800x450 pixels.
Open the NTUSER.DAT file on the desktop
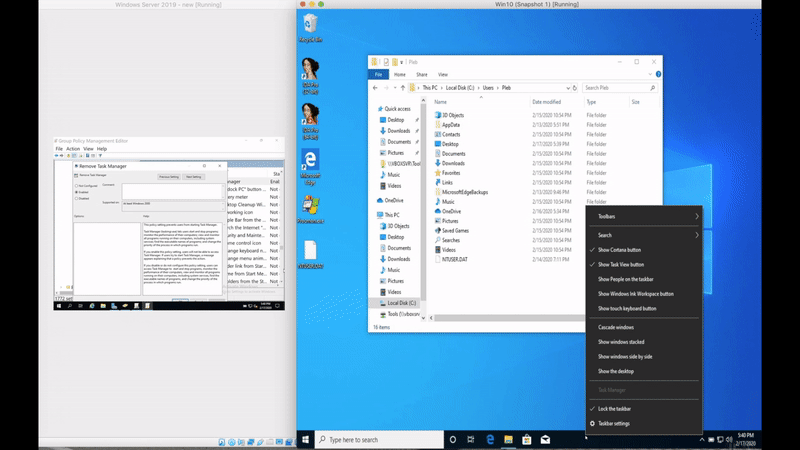(x=310, y=254)
